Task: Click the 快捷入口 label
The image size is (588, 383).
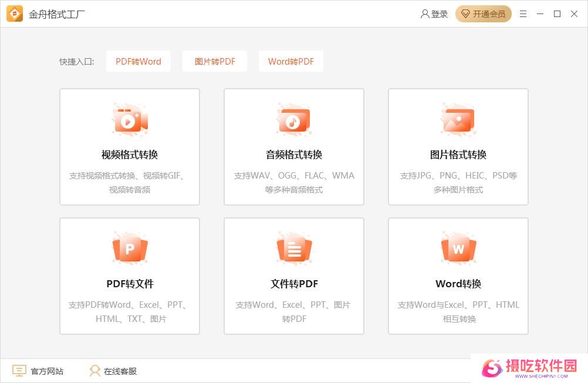Action: pos(77,62)
